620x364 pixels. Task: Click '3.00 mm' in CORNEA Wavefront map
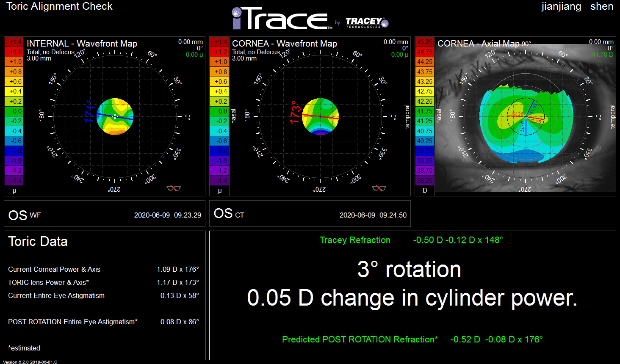pos(244,58)
